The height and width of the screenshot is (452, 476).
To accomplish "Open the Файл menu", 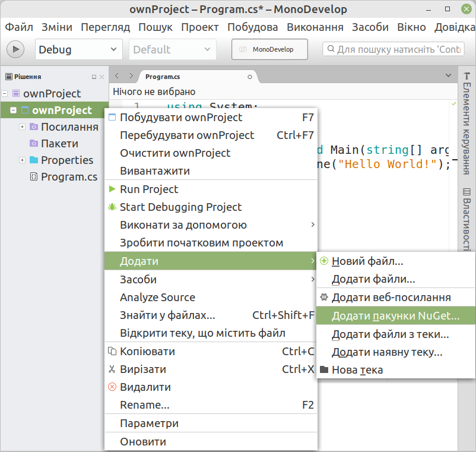I will tap(19, 27).
